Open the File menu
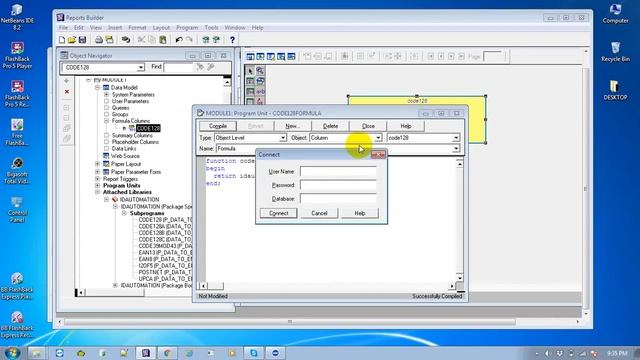640x360 pixels. (63, 27)
